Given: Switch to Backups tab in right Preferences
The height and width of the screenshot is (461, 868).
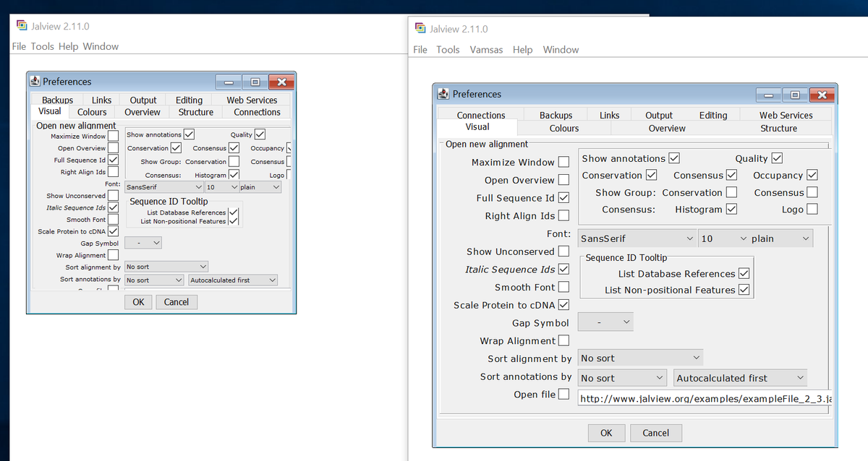Looking at the screenshot, I should click(x=556, y=115).
